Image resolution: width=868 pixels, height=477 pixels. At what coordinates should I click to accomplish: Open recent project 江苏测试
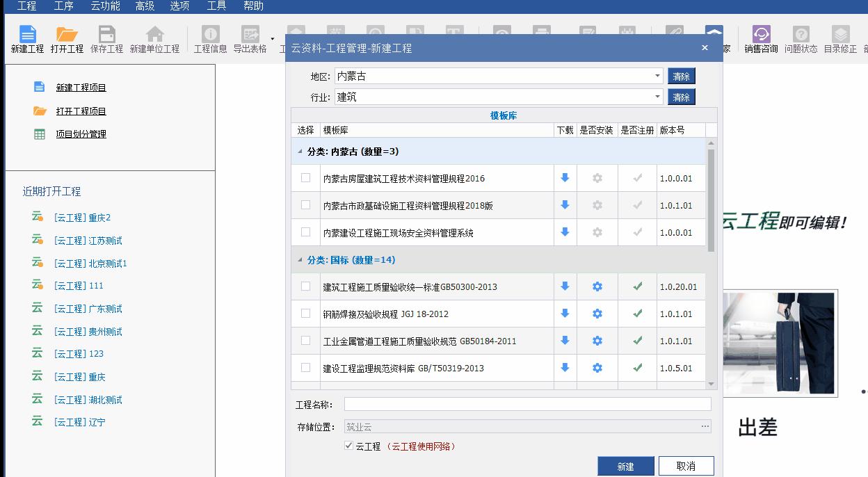point(88,241)
